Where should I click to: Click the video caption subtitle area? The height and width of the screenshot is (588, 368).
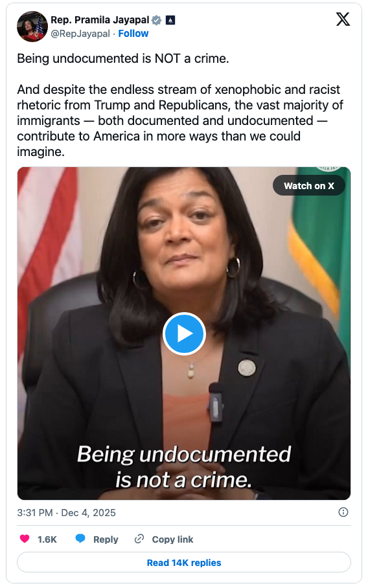tap(184, 467)
